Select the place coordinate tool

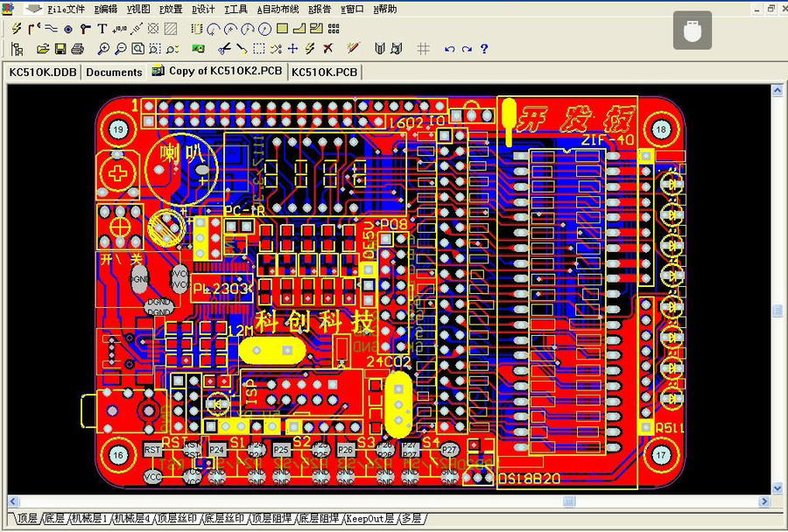[120, 29]
